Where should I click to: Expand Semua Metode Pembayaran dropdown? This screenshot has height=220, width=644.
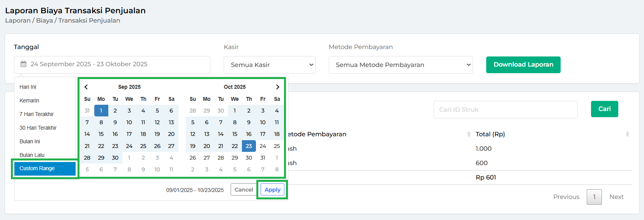tap(401, 65)
